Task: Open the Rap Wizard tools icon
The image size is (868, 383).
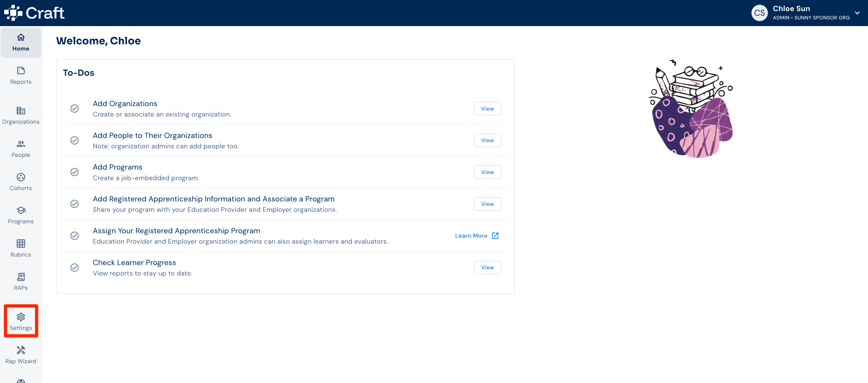Action: point(21,350)
